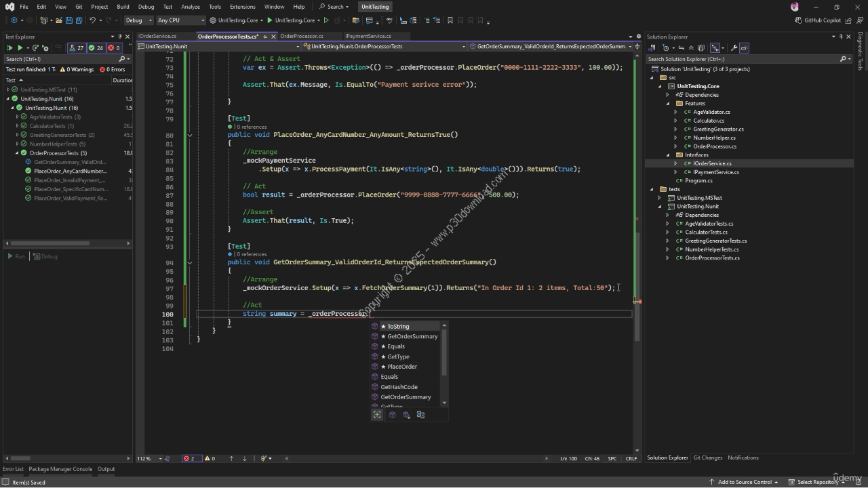Expand the UnitTesting.MSTest project in Solution Explorer
The width and height of the screenshot is (868, 488).
pyautogui.click(x=659, y=198)
